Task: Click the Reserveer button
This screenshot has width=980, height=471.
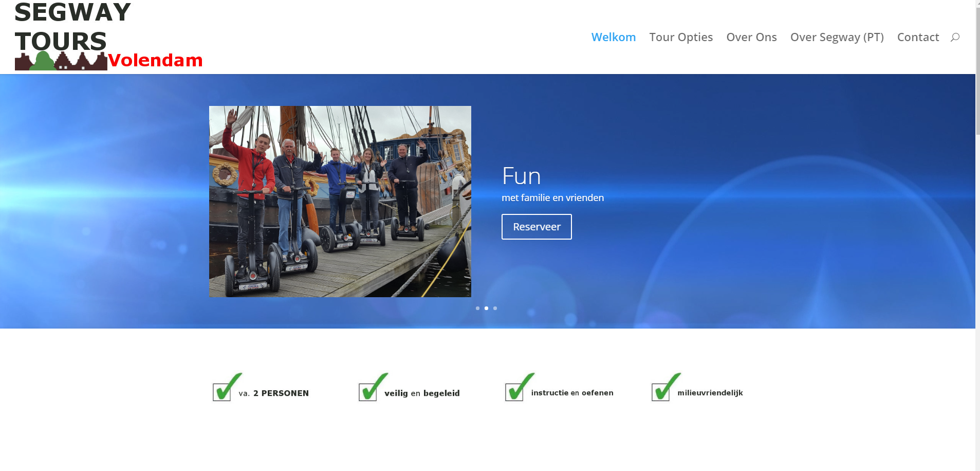Action: coord(537,227)
